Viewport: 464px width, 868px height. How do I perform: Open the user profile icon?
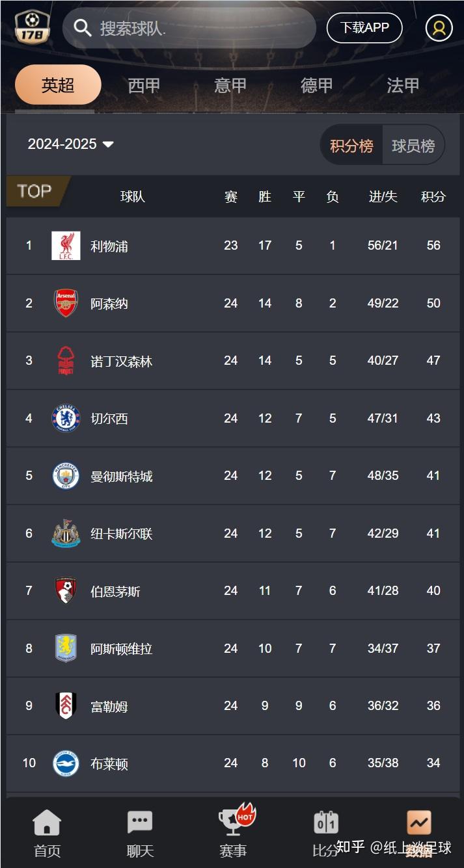[439, 28]
